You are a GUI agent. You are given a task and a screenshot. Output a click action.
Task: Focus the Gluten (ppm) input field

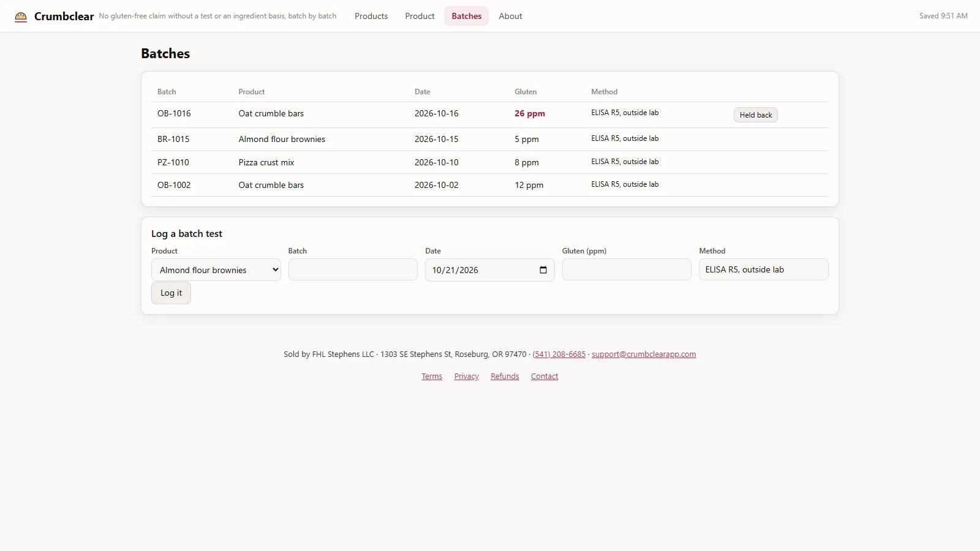tap(627, 270)
